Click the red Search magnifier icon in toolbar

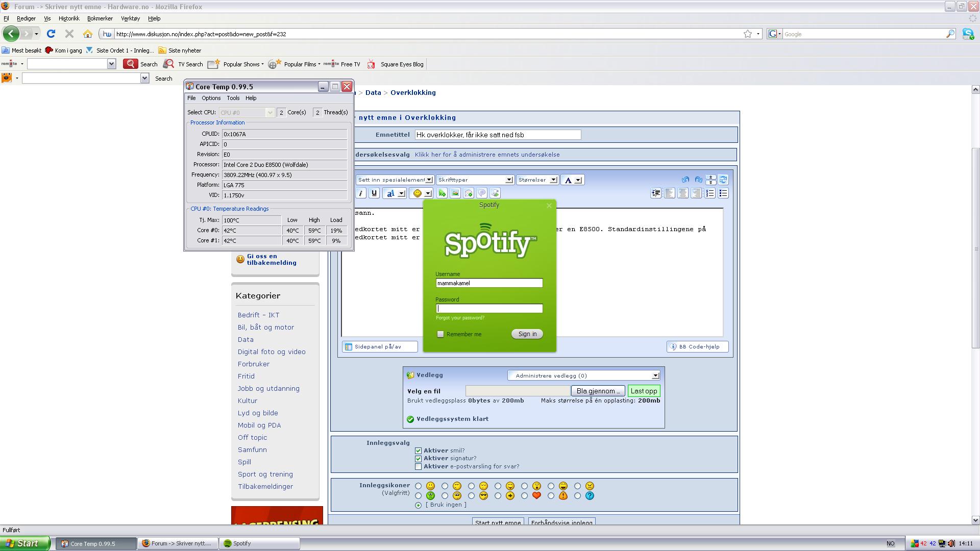(x=130, y=64)
